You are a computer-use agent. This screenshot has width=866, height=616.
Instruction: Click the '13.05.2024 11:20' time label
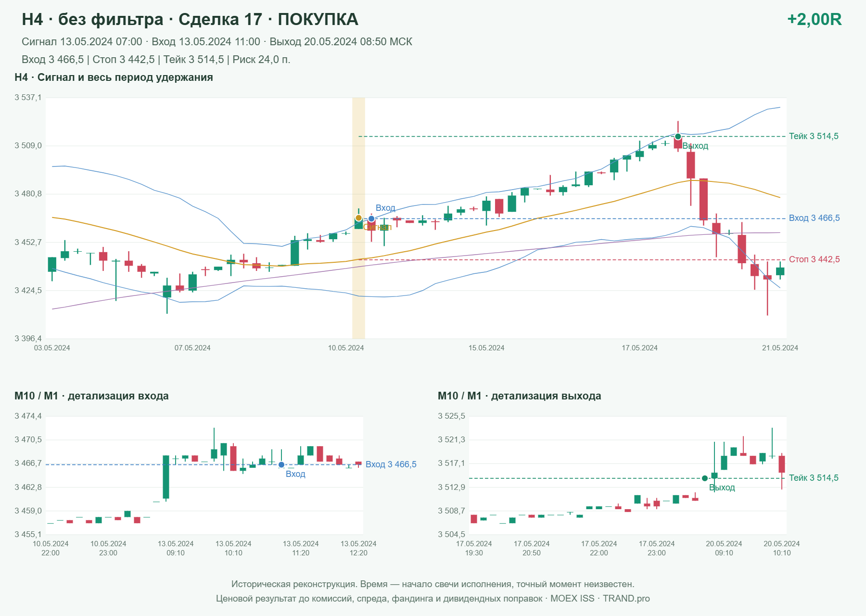point(301,548)
